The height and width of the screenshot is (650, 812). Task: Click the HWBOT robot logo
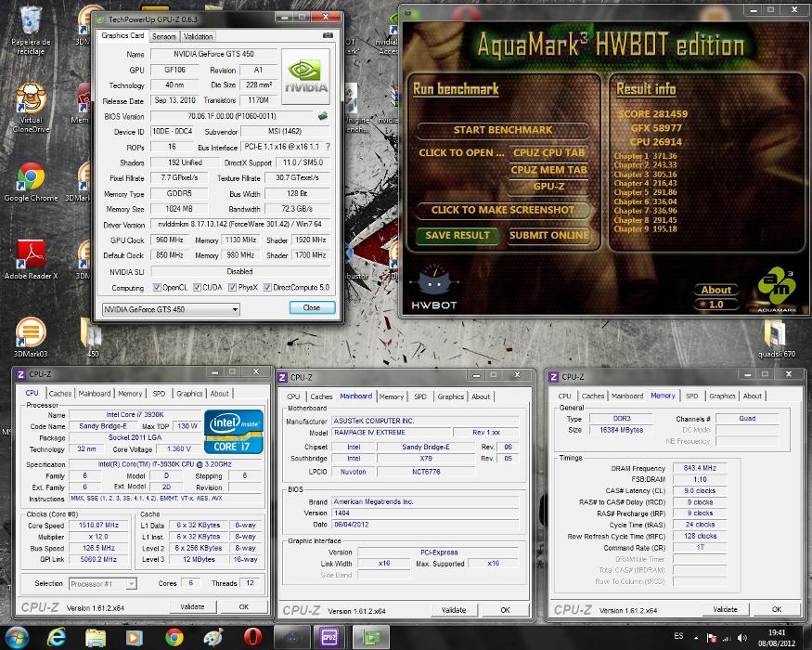[x=434, y=287]
